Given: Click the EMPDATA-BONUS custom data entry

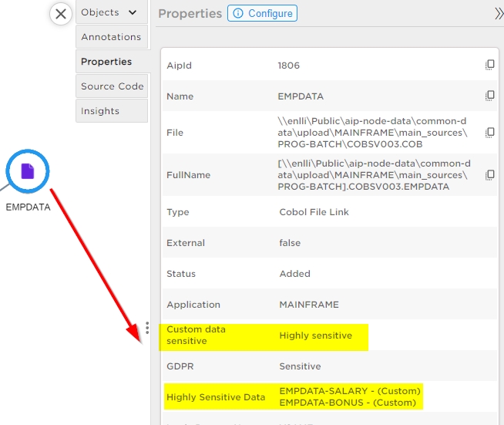Looking at the screenshot, I should click(348, 403).
